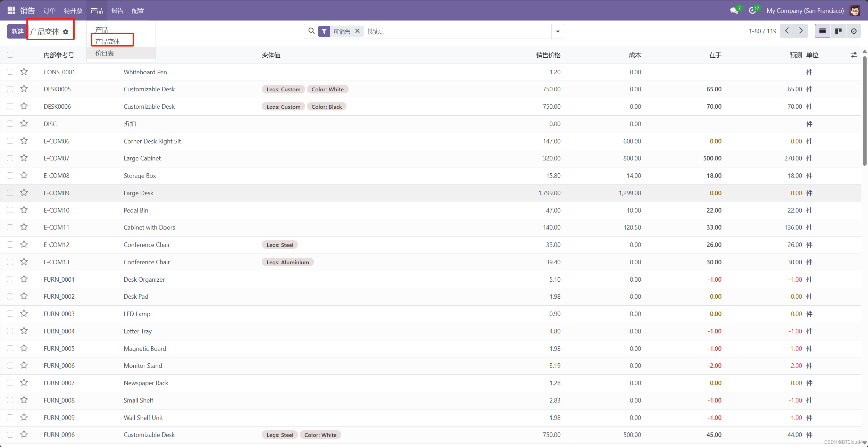Open the 报告 menu
The image size is (868, 447).
point(117,11)
